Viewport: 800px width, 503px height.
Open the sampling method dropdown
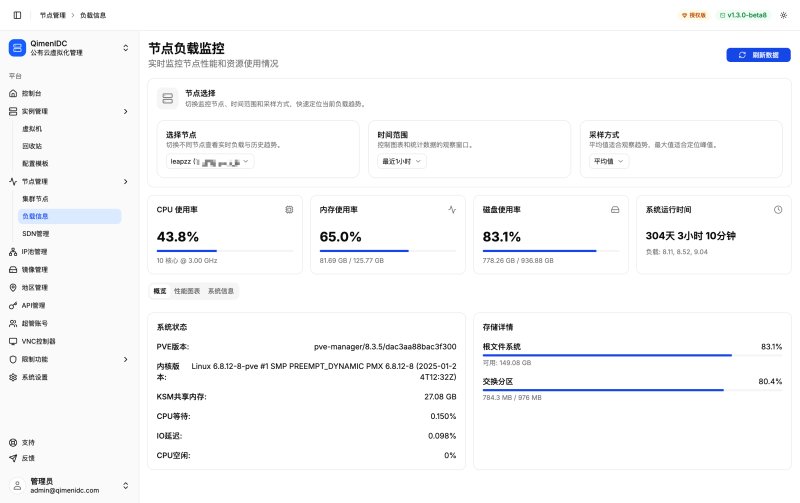(x=609, y=162)
